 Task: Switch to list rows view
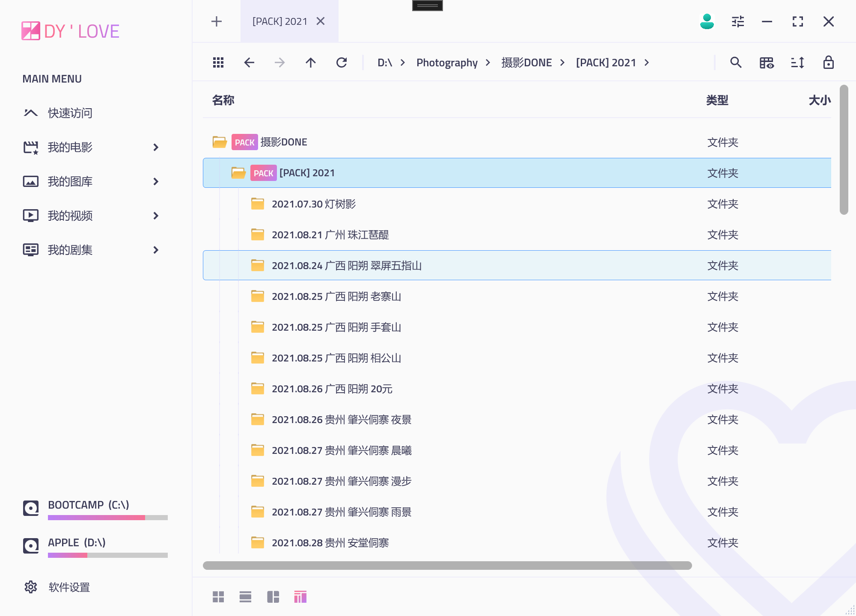pyautogui.click(x=245, y=597)
